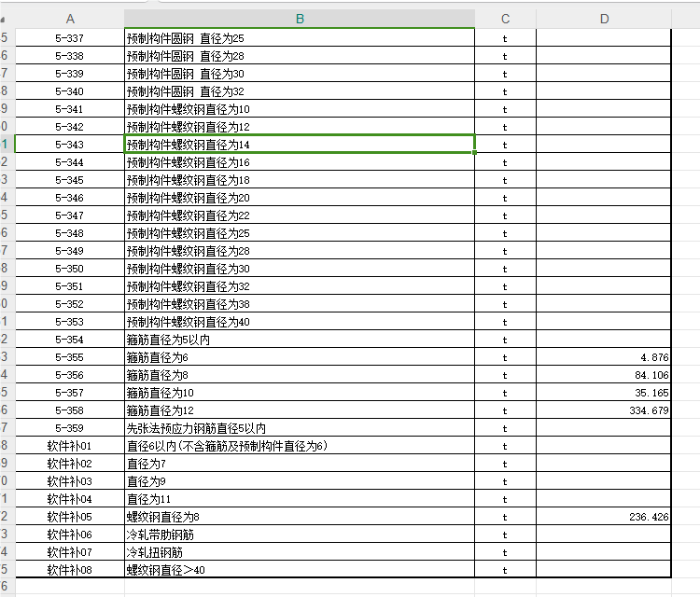Click cell with code 5-350
Image resolution: width=700 pixels, height=597 pixels.
tap(70, 269)
